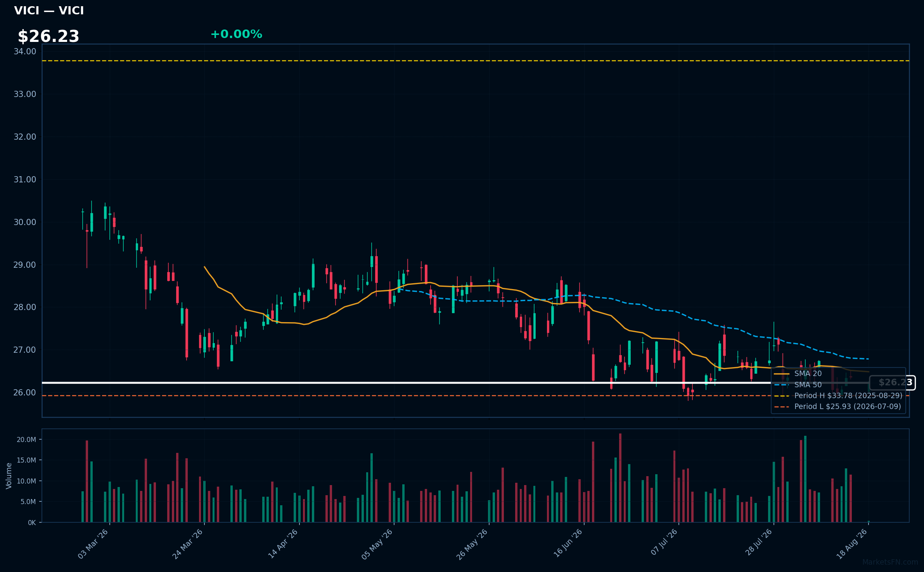Click the 10.0M volume axis label

pos(26,481)
